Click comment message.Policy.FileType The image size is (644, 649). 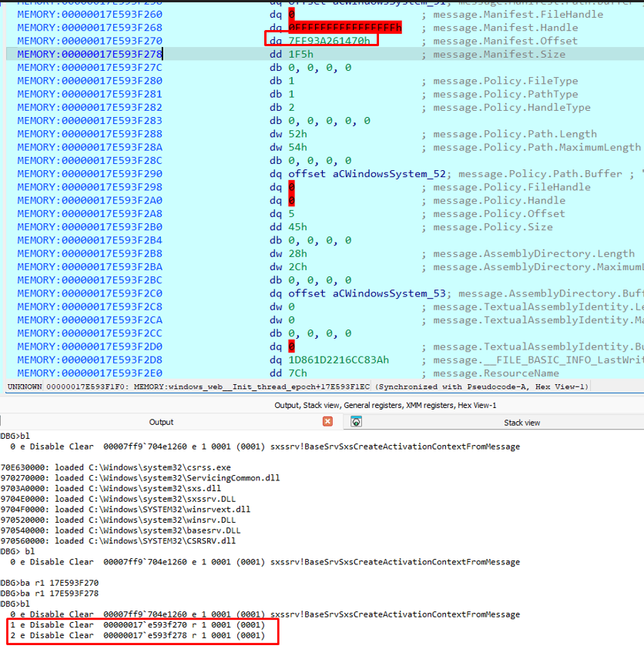(505, 81)
